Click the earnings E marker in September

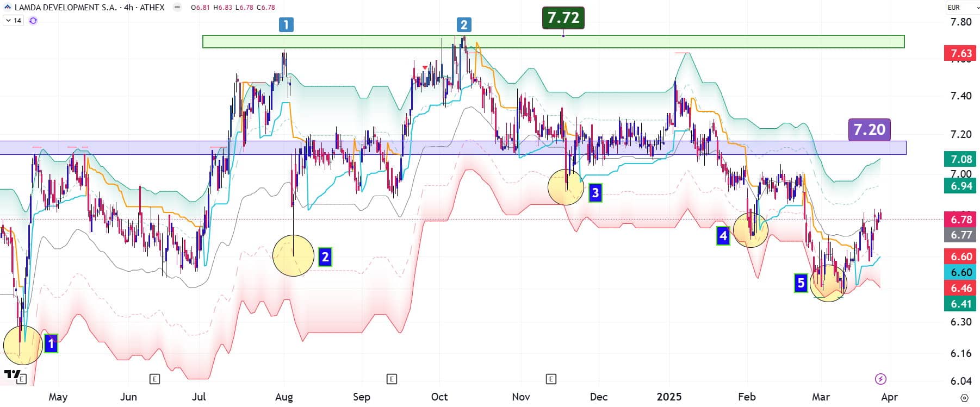392,379
